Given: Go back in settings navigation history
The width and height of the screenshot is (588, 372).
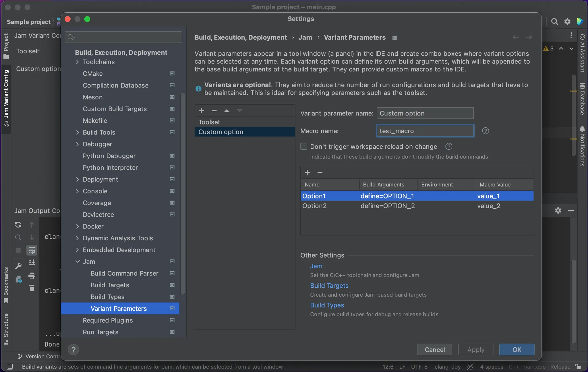Looking at the screenshot, I should [516, 37].
